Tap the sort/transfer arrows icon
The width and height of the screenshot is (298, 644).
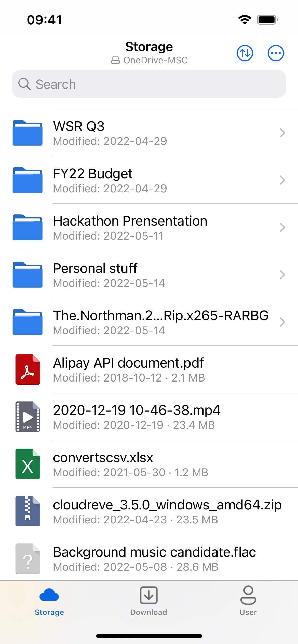point(245,53)
